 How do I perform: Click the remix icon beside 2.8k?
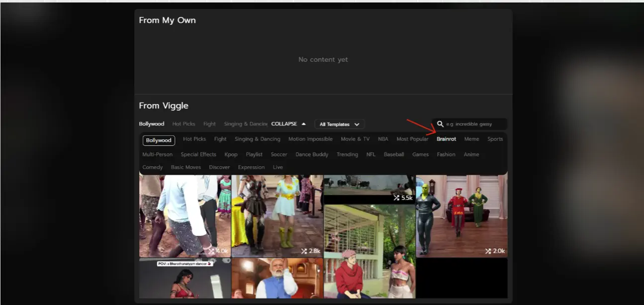click(x=304, y=251)
